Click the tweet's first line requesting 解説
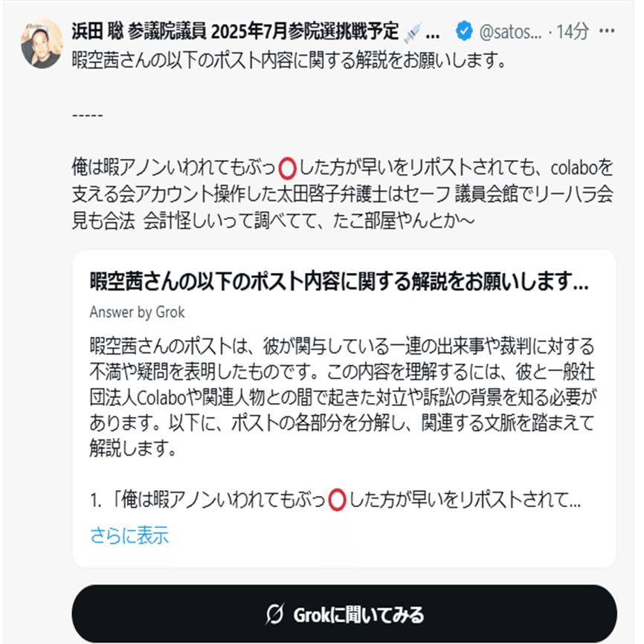 click(x=289, y=60)
